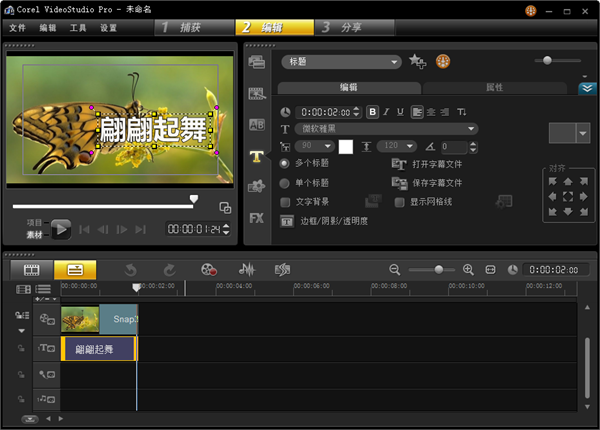This screenshot has height=430, width=600.
Task: Click the white text color swatch
Action: [x=346, y=147]
